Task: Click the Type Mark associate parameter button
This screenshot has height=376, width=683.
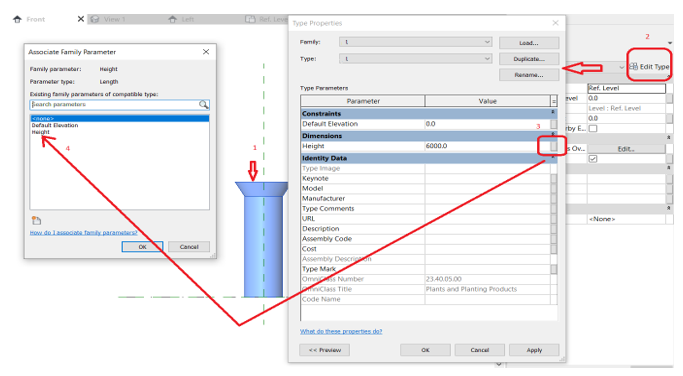Action: pos(554,269)
